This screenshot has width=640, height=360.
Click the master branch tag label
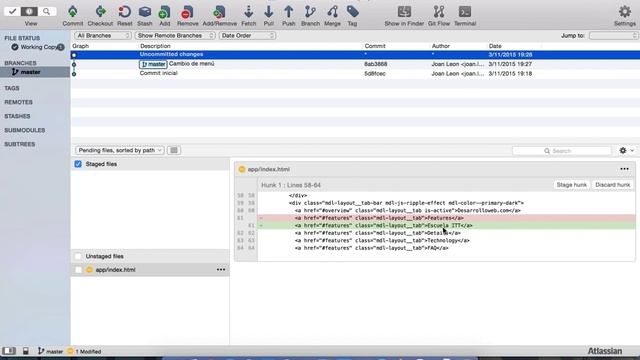153,64
